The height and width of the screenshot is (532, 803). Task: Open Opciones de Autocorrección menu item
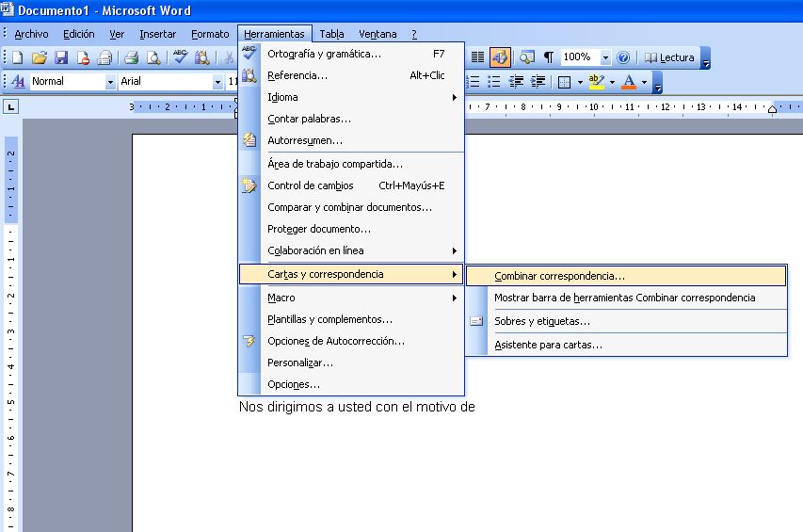(x=336, y=341)
